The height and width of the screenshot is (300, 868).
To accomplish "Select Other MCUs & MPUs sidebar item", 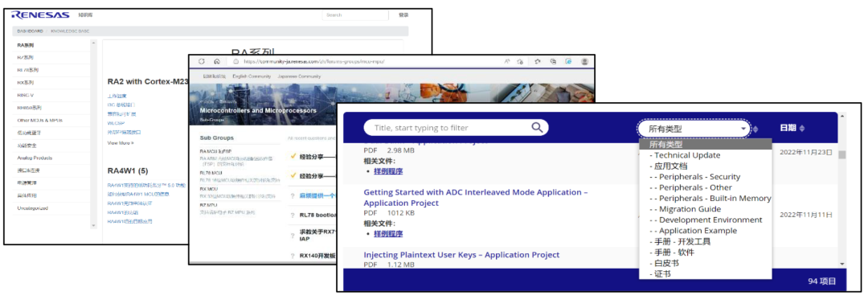I will pyautogui.click(x=40, y=120).
